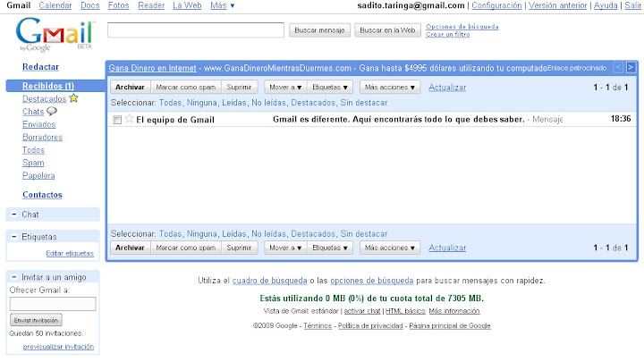Screen dimensions: 644x362
Task: Click activar chat link
Action: (362, 311)
